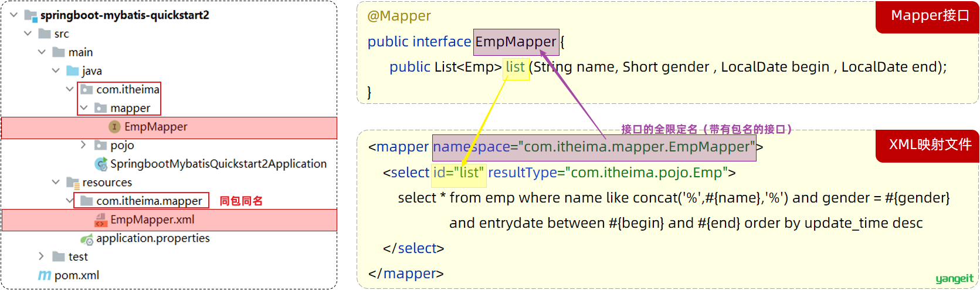Screen dimensions: 980x290
Task: Collapse the com.itheima.mapper resources chevron
Action: (70, 200)
